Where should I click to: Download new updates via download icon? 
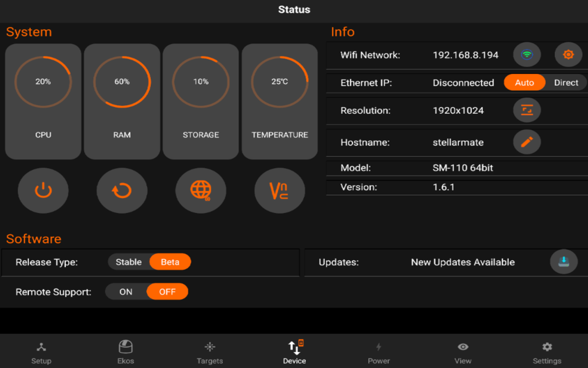coord(564,262)
